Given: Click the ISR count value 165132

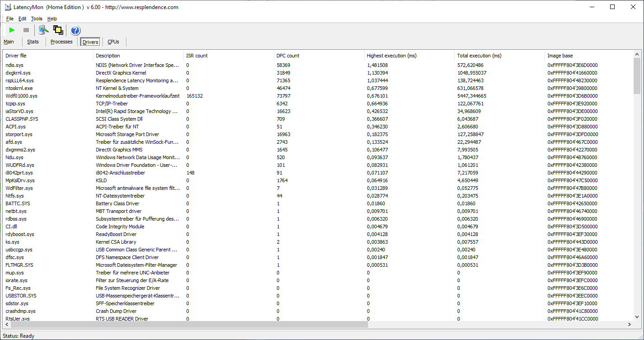Looking at the screenshot, I should 195,96.
